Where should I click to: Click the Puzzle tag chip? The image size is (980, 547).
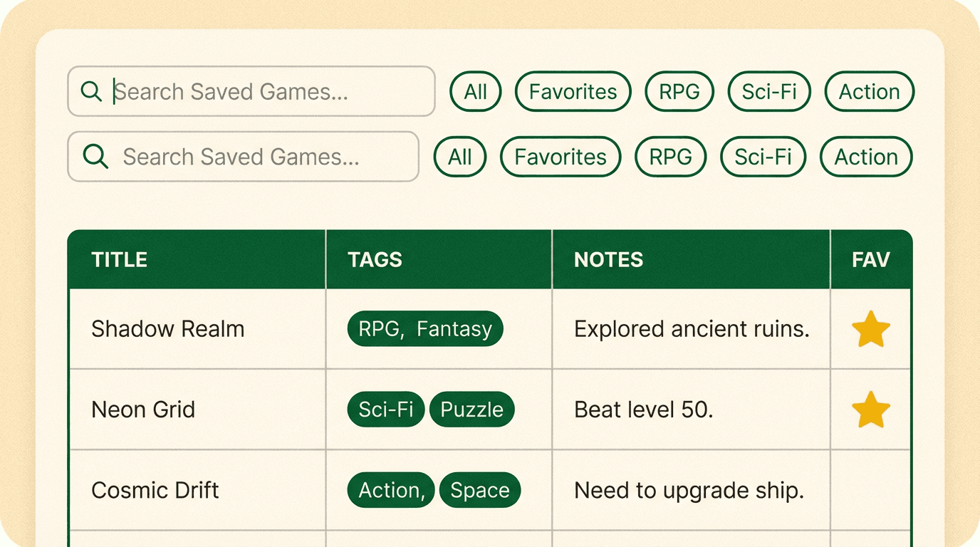pyautogui.click(x=472, y=410)
